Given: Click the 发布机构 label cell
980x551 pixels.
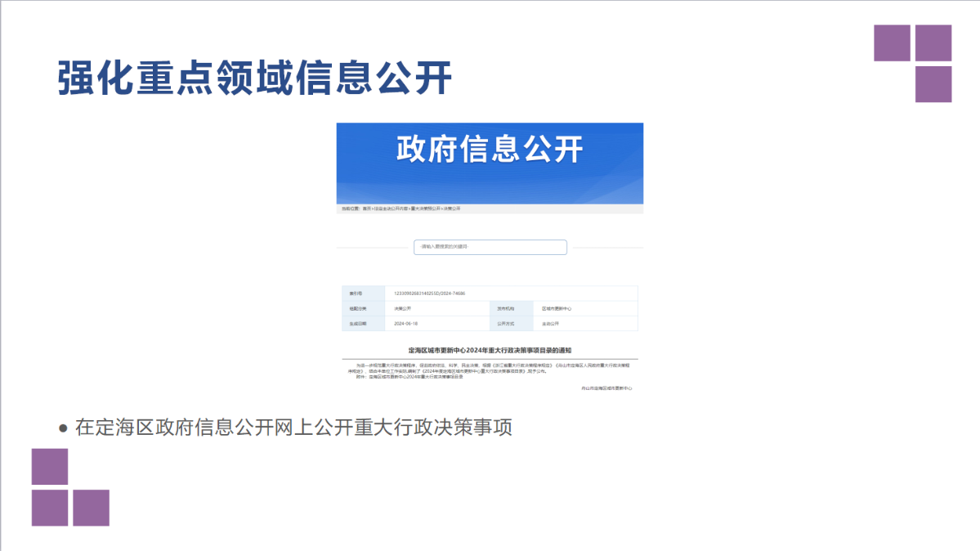Looking at the screenshot, I should 504,309.
